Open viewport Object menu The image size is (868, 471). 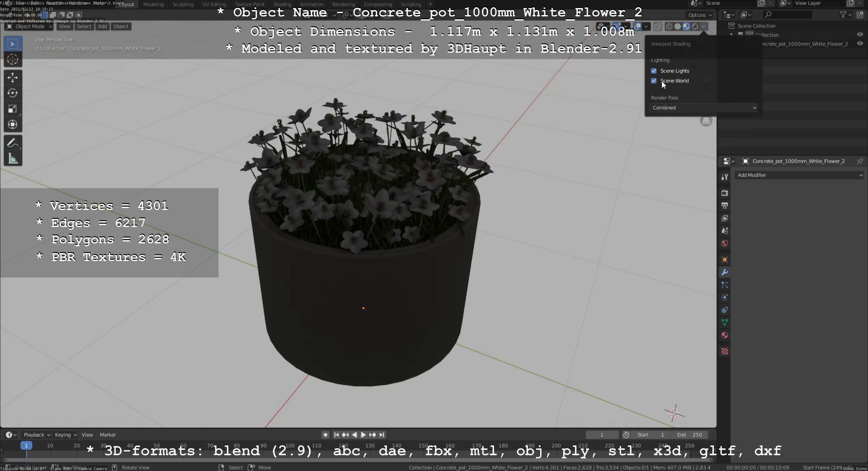121,27
